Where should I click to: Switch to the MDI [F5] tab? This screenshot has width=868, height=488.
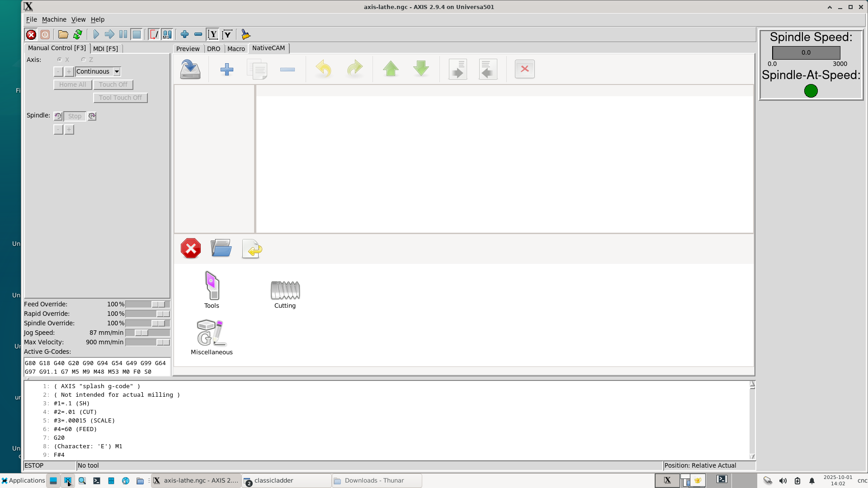point(105,49)
